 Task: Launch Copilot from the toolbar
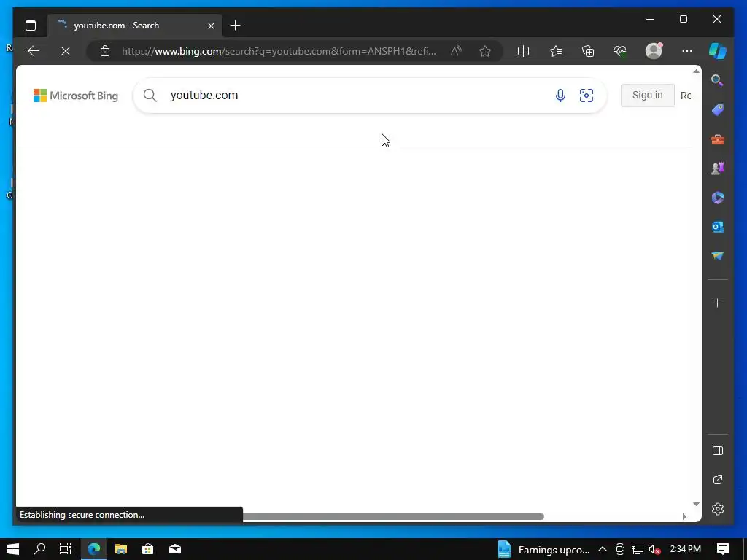(718, 51)
